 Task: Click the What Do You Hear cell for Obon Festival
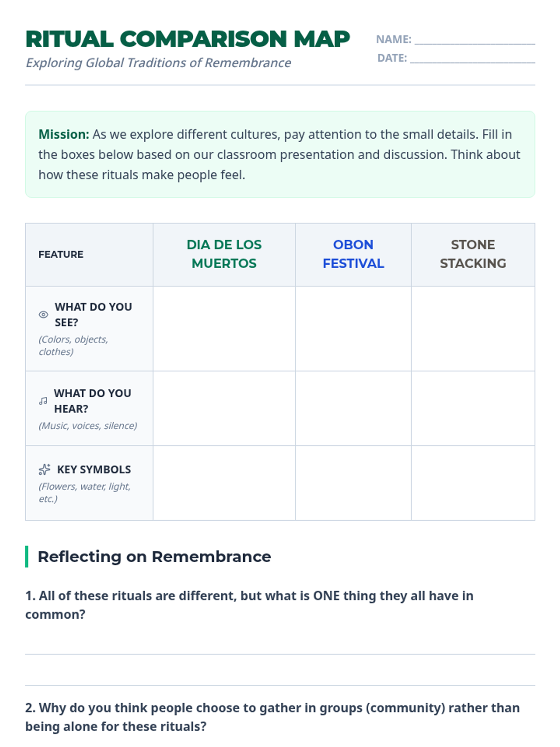(353, 409)
